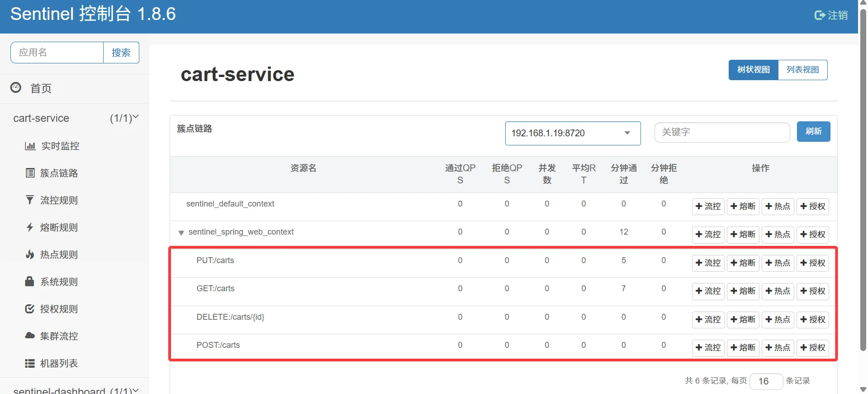Select the sentinel_default_context resource name
Screen dimensions: 868x394
(230, 204)
